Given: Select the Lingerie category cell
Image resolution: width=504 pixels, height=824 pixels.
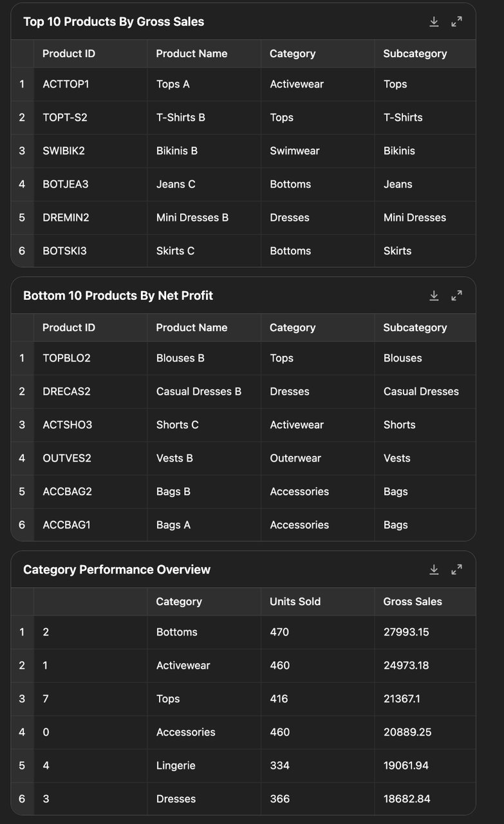Looking at the screenshot, I should click(x=176, y=765).
